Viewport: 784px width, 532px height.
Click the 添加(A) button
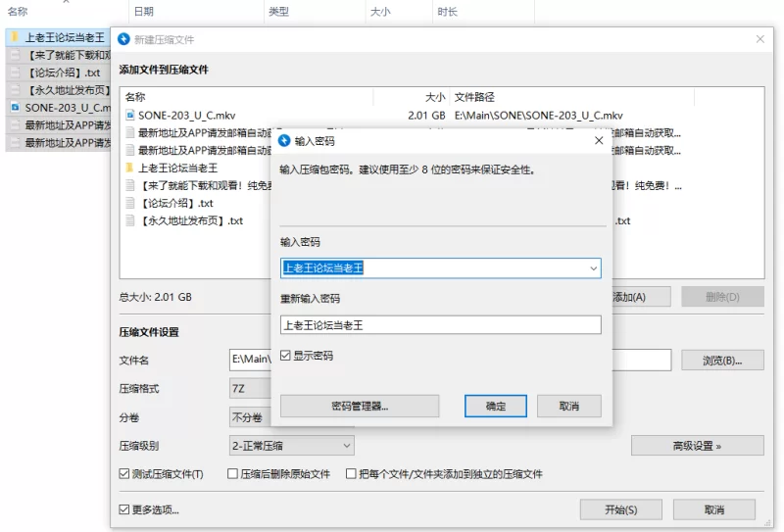coord(641,297)
